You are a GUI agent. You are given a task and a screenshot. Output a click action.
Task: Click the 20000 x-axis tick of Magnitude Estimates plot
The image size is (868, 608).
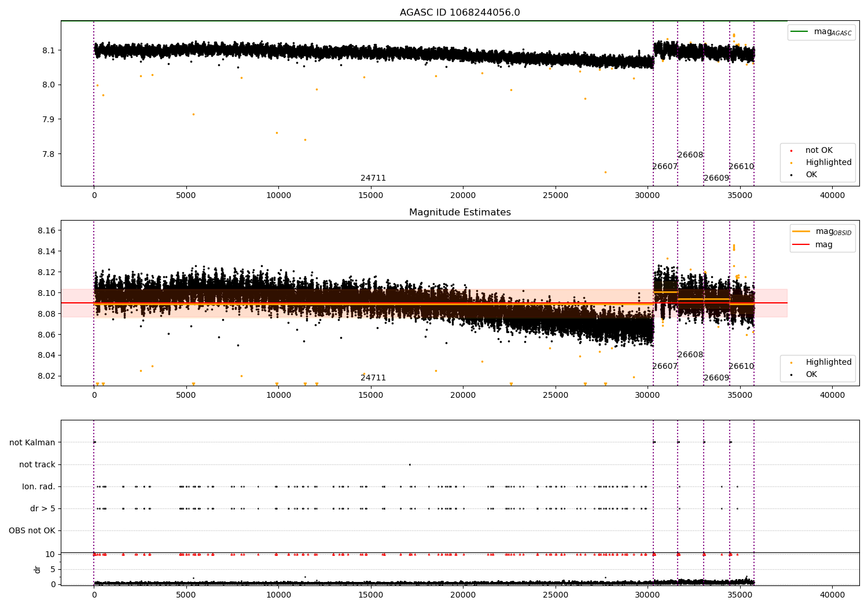click(x=463, y=395)
